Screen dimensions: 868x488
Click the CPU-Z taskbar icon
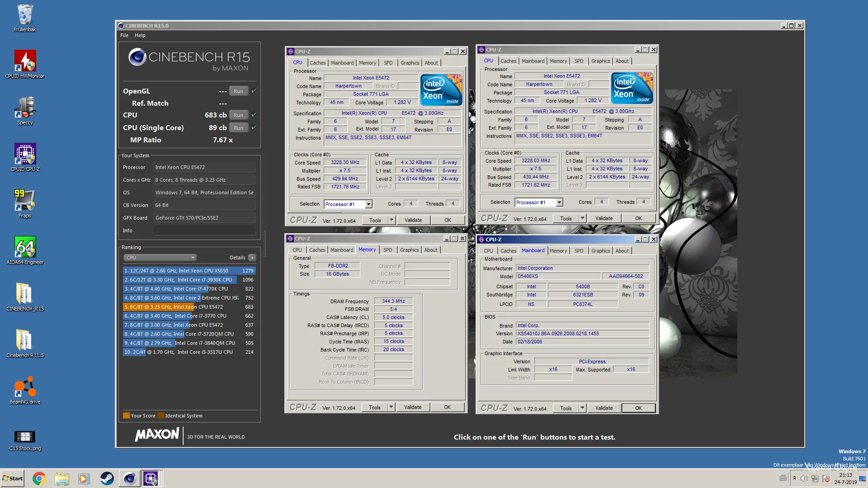[x=151, y=479]
